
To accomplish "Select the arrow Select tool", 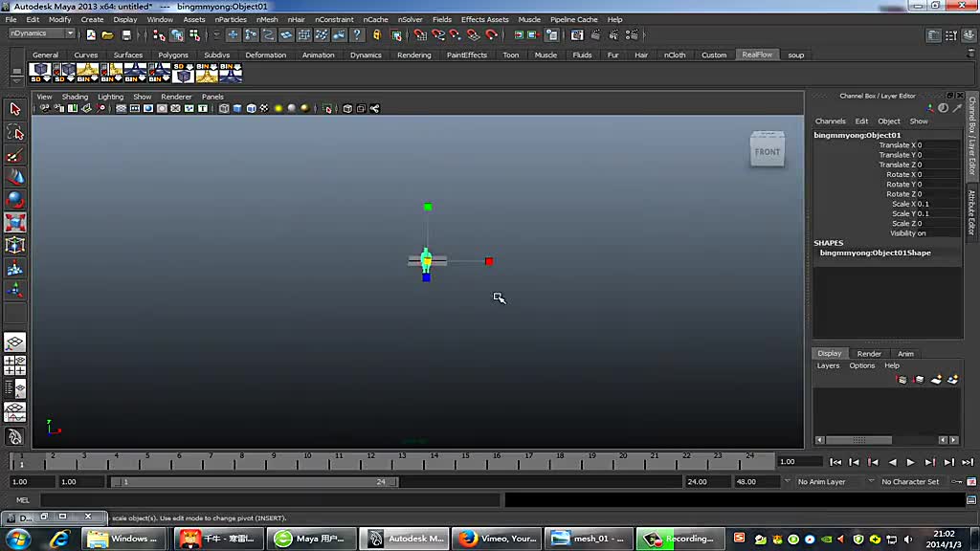I will 15,109.
